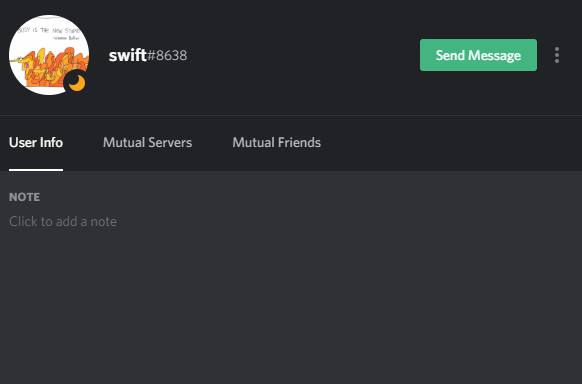Image resolution: width=582 pixels, height=384 pixels.
Task: Switch to the Mutual Servers tab
Action: point(147,143)
